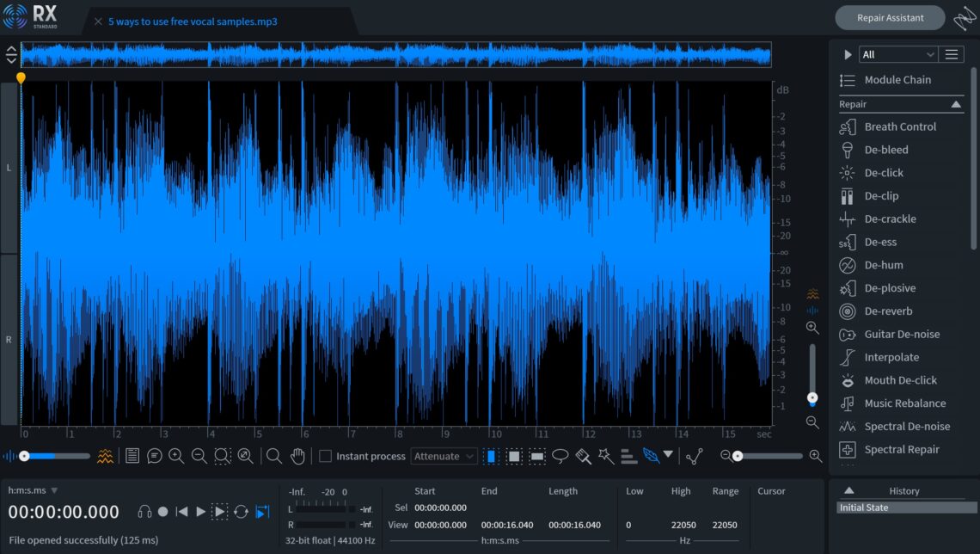Open the Repair Assistant

(x=889, y=17)
